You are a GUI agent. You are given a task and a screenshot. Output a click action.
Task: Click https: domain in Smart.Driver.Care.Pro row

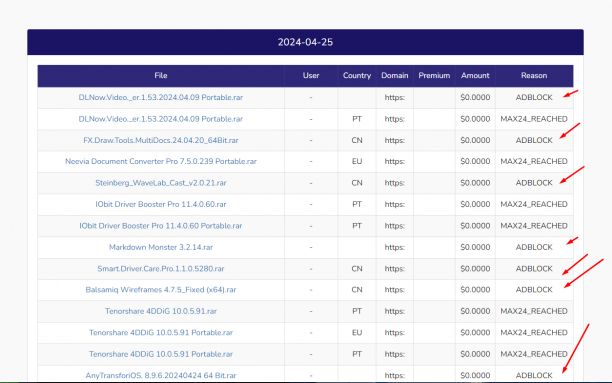395,269
